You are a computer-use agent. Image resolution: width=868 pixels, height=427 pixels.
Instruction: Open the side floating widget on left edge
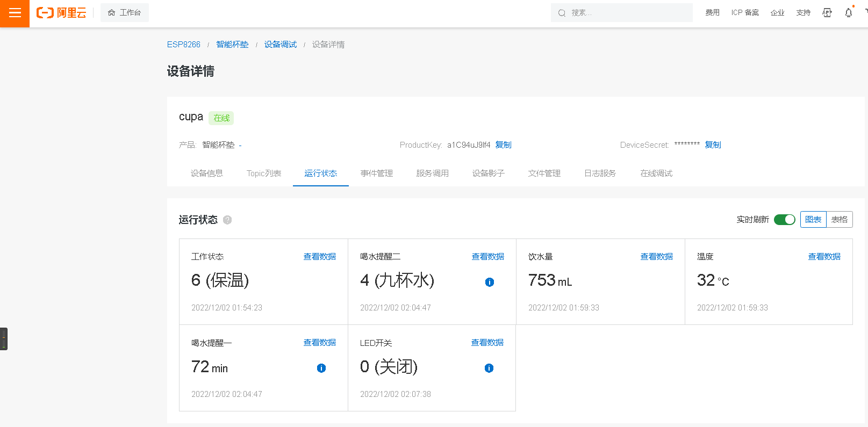pos(4,339)
